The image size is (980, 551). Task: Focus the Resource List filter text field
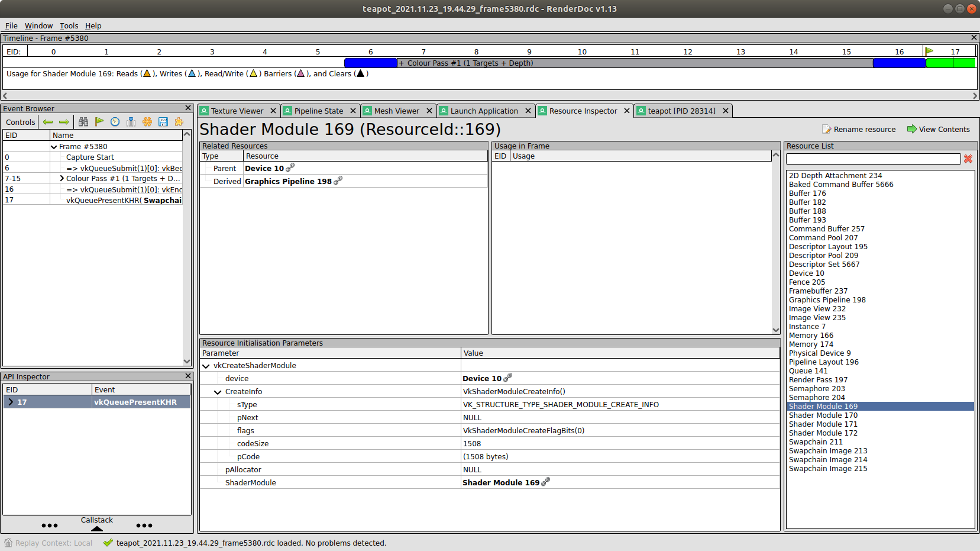click(873, 159)
